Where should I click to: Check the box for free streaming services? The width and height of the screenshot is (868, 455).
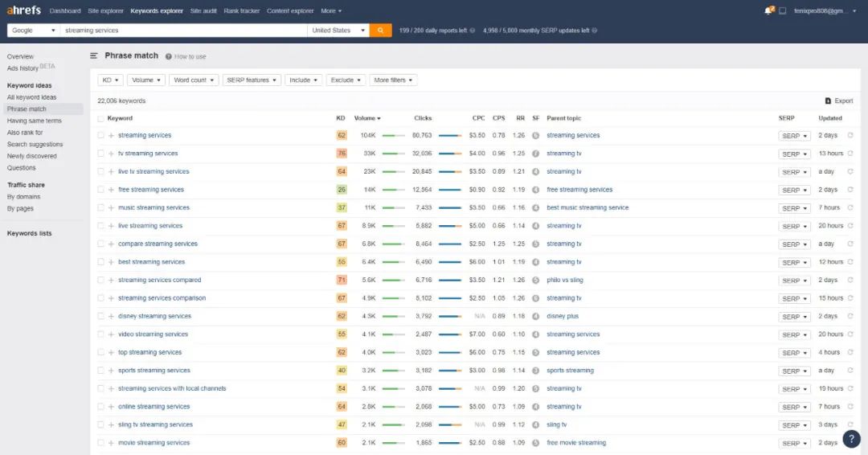click(100, 190)
